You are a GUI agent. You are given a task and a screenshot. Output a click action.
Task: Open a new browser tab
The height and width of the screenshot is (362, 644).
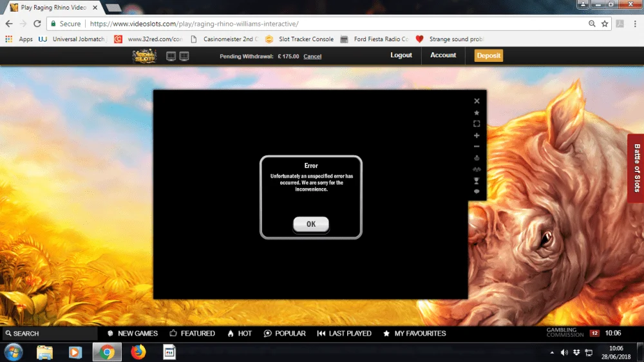tap(113, 7)
